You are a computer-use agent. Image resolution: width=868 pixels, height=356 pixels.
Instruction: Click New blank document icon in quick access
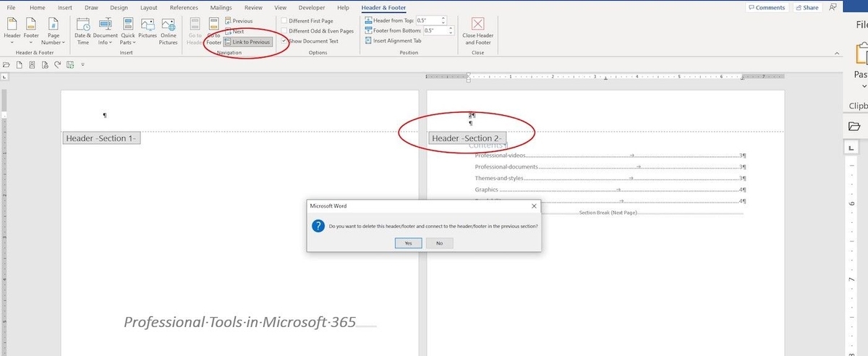click(19, 64)
